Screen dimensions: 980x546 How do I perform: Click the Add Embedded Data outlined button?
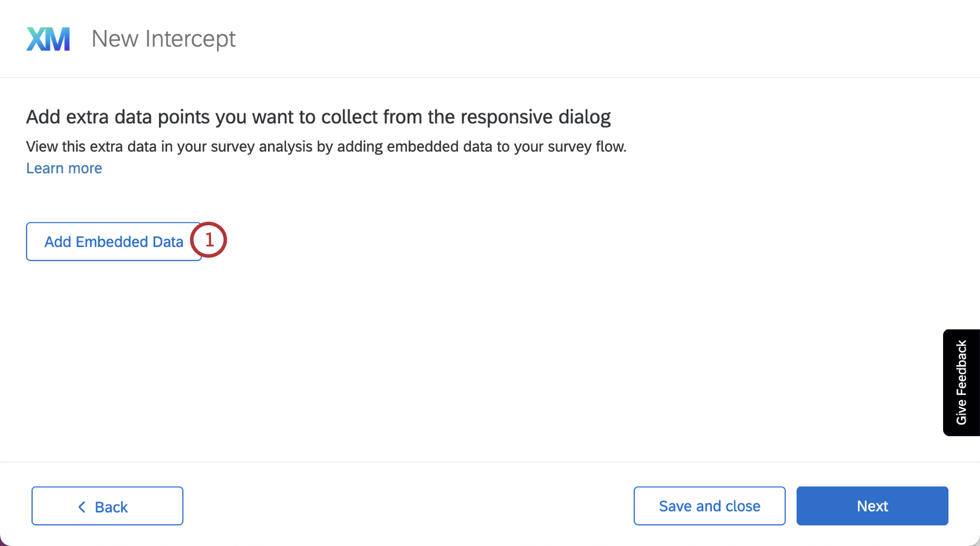(114, 241)
